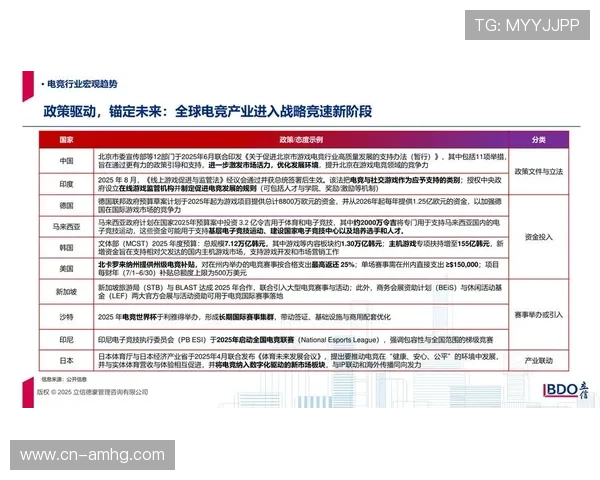Click the policy text starting 日本体育厅与日本经济产业省
The height and width of the screenshot is (480, 600).
(299, 361)
